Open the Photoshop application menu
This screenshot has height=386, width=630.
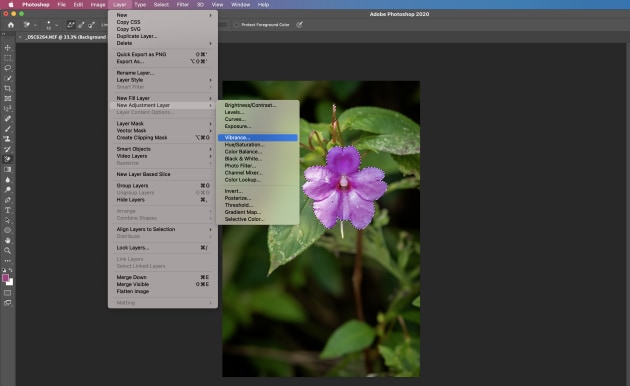click(36, 5)
